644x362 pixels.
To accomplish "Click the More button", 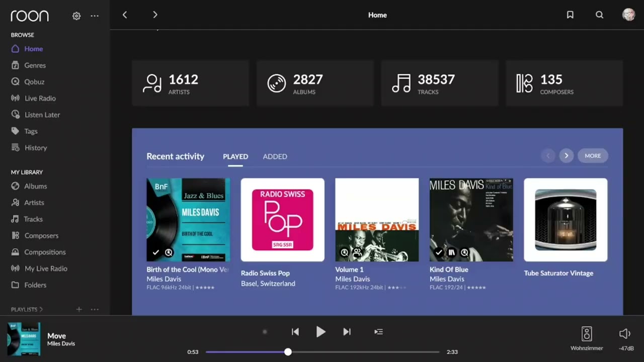I will pyautogui.click(x=593, y=156).
